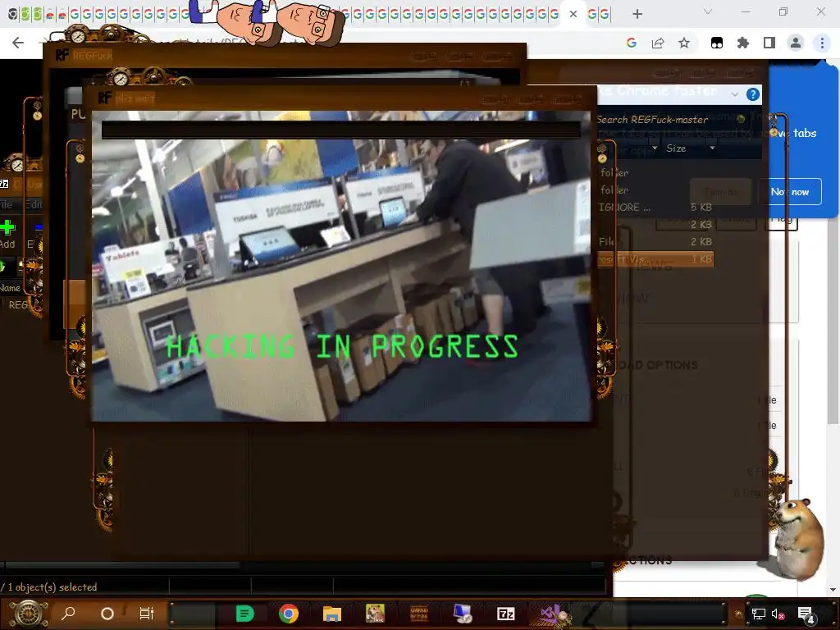Viewport: 840px width, 630px height.
Task: Open the green notes app on taskbar
Action: coord(244,614)
